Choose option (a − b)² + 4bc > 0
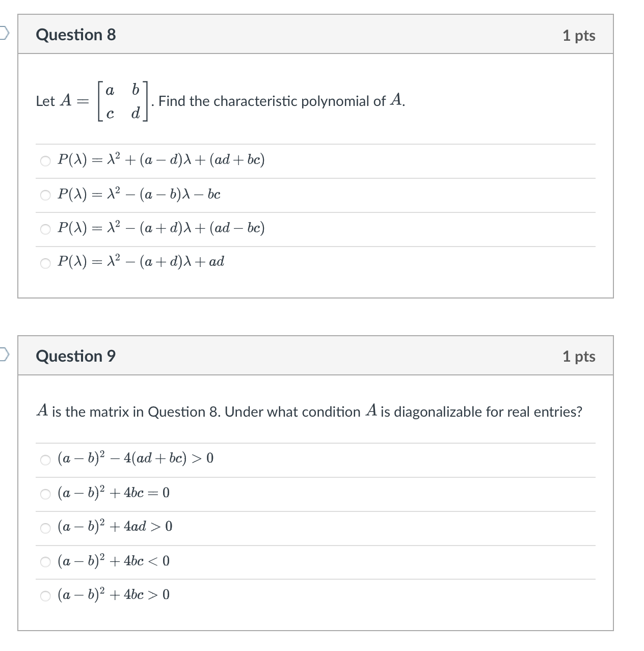This screenshot has height=651, width=644. pyautogui.click(x=45, y=595)
